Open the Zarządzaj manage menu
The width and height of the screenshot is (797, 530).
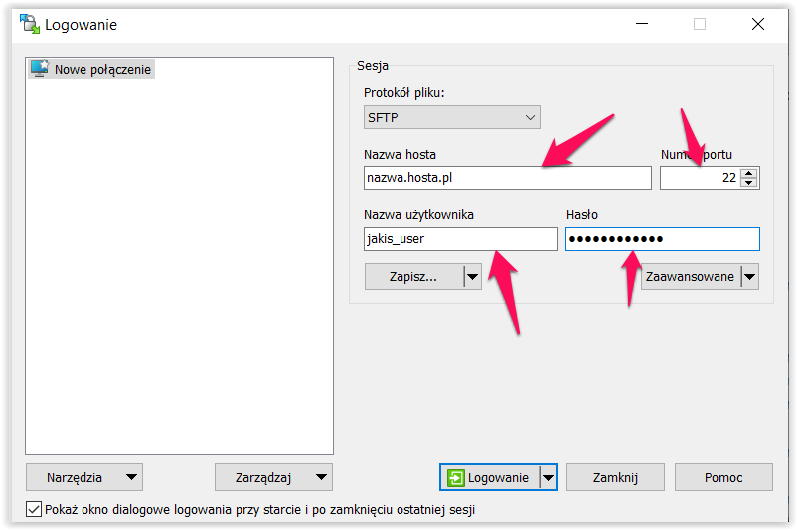click(273, 478)
